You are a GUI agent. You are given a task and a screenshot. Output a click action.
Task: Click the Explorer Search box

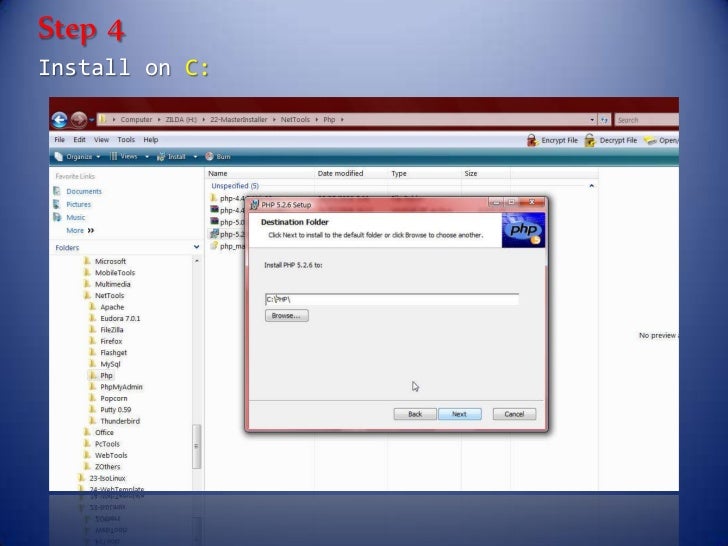[647, 120]
